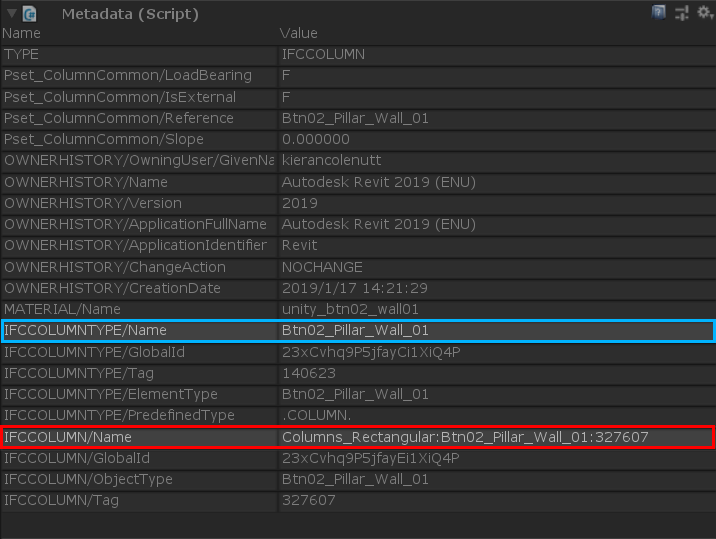The image size is (716, 539).
Task: Open the component settings gear menu
Action: (x=704, y=12)
